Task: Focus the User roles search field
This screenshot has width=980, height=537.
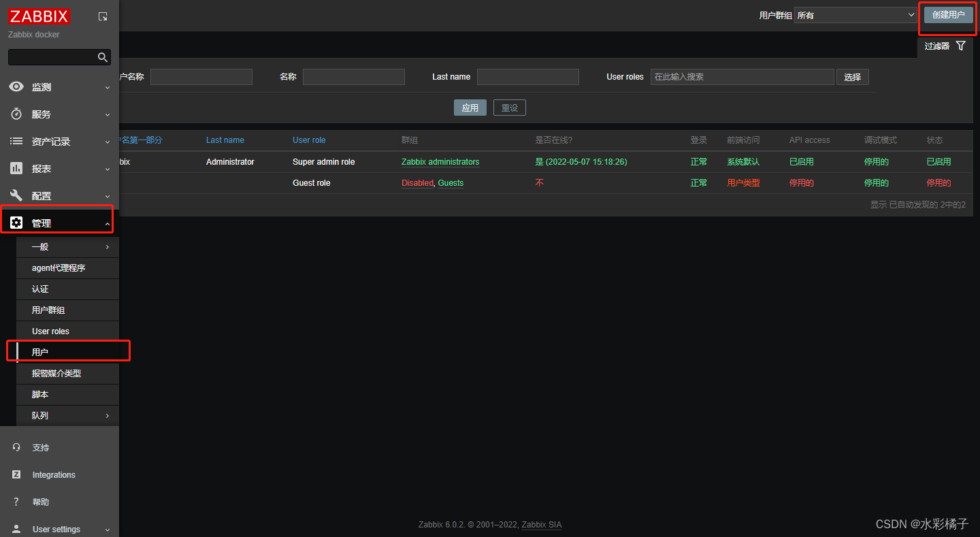Action: (742, 77)
